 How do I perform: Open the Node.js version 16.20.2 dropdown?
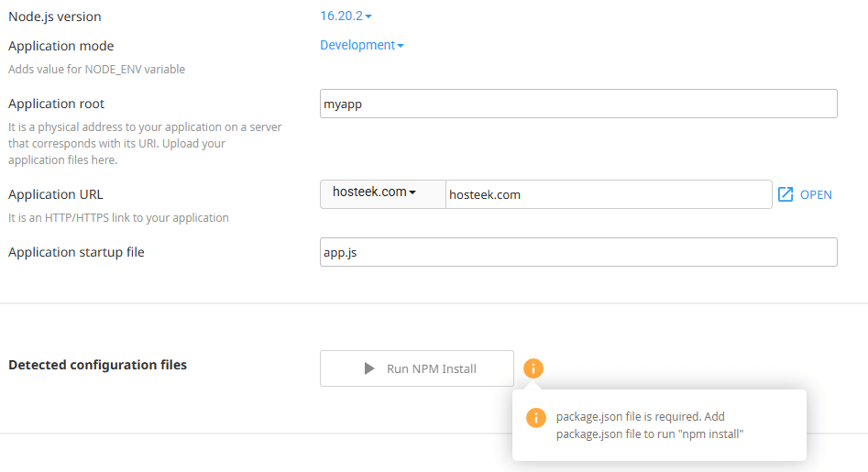(x=346, y=16)
